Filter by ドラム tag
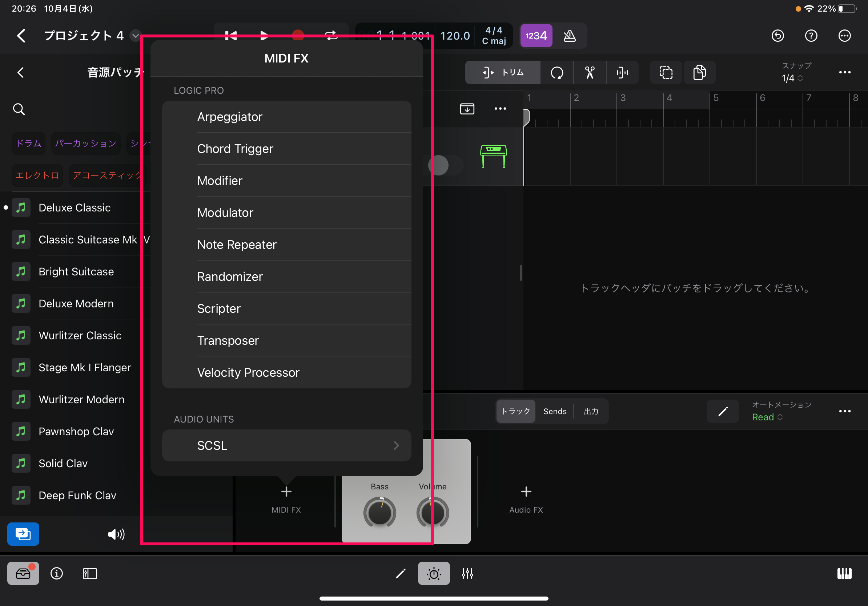 coord(28,143)
